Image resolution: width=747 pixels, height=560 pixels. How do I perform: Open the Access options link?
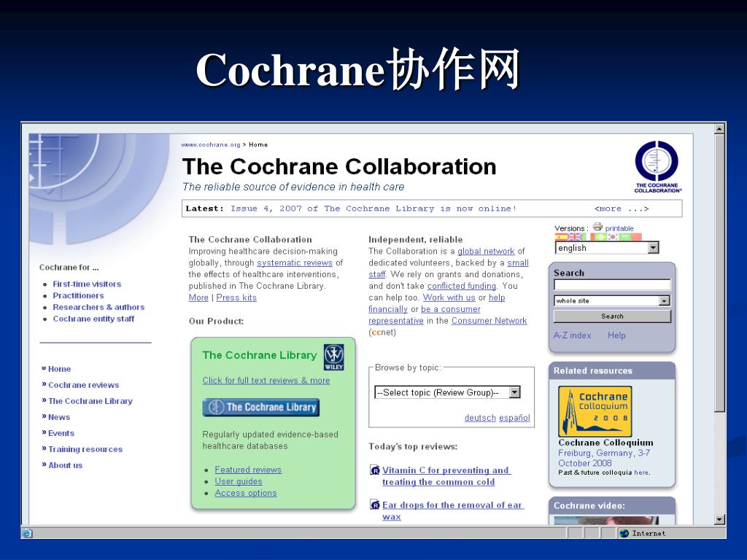pos(245,493)
